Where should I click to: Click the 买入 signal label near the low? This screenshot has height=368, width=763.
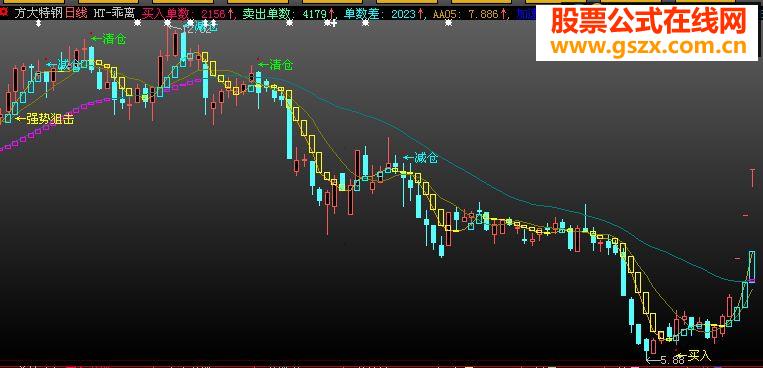pos(695,356)
